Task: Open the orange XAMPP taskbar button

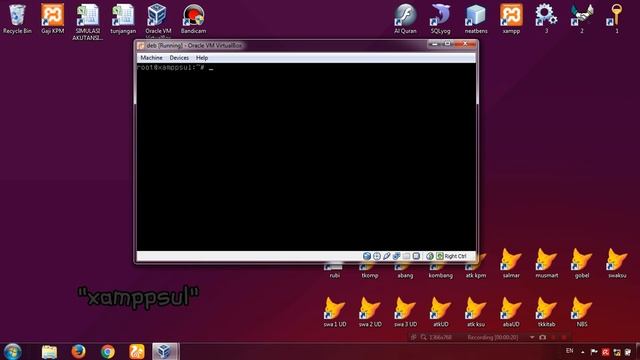Action: click(x=137, y=351)
